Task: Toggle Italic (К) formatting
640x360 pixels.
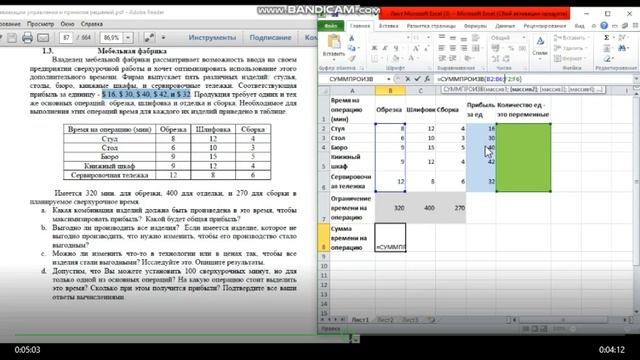Action: [x=385, y=48]
